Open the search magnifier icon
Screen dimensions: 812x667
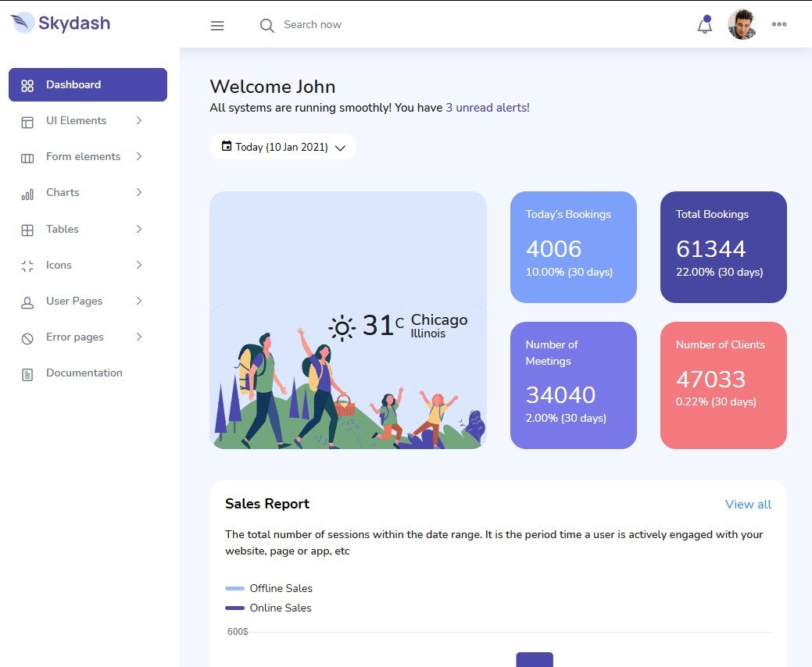(266, 25)
